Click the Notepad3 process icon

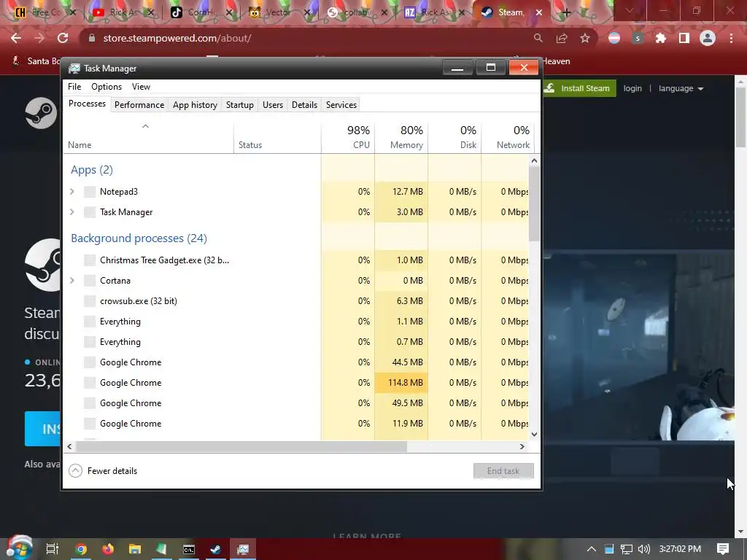click(x=90, y=192)
